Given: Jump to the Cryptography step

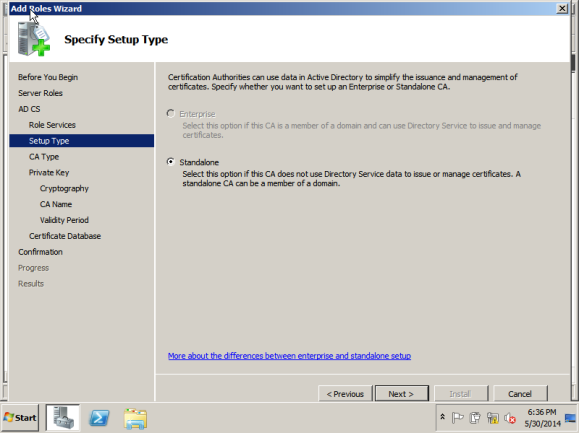Looking at the screenshot, I should 64,188.
